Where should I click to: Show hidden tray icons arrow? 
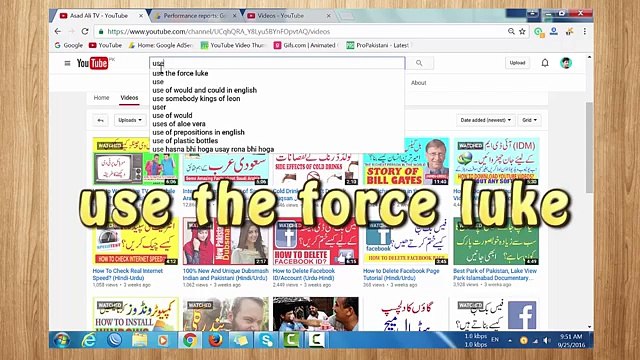(510, 340)
